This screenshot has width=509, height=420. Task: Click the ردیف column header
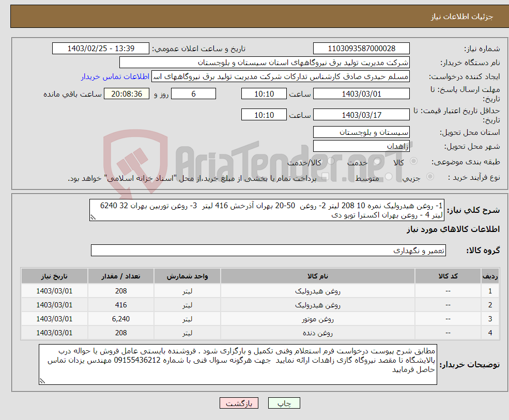[x=490, y=276]
